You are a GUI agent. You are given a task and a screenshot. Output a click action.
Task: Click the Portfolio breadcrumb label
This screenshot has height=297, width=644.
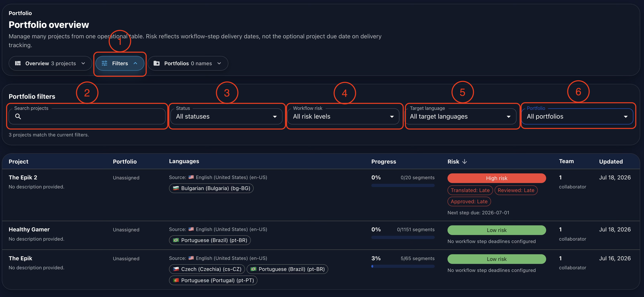[20, 13]
